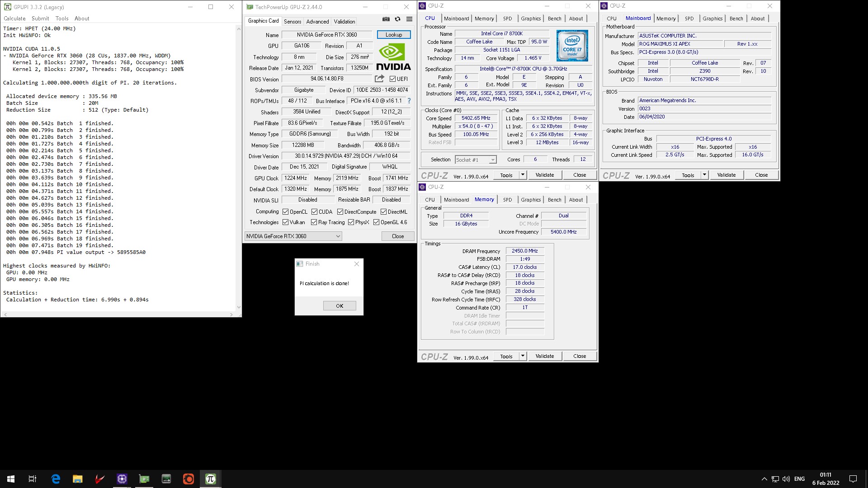Open the Socket #1 selection dropdown
The image size is (868, 488).
[x=476, y=160]
